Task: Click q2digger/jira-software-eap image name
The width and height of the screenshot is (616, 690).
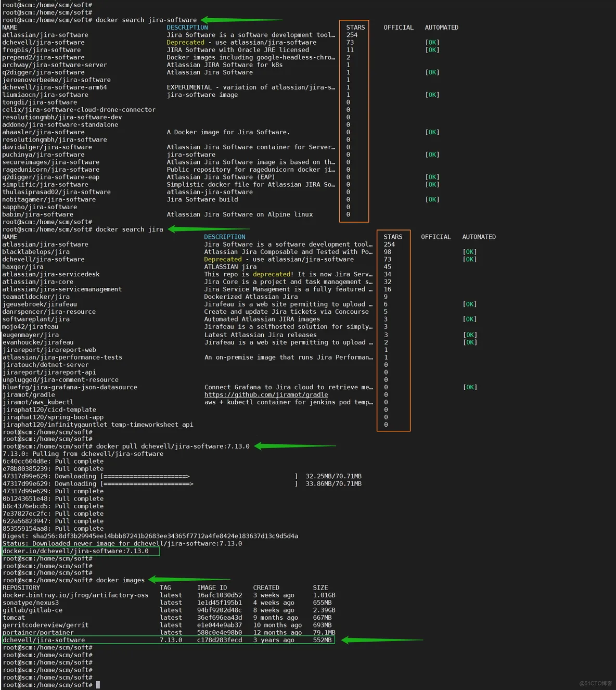Action: point(51,177)
